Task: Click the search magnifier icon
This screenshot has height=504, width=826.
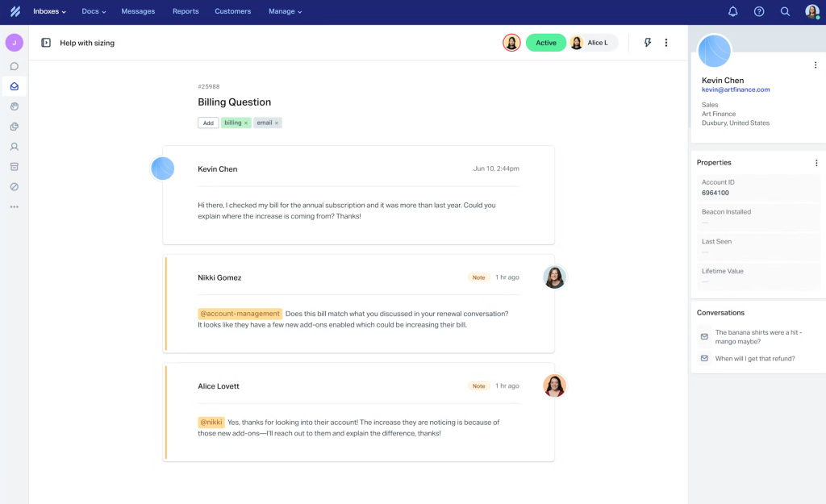Action: pos(785,11)
